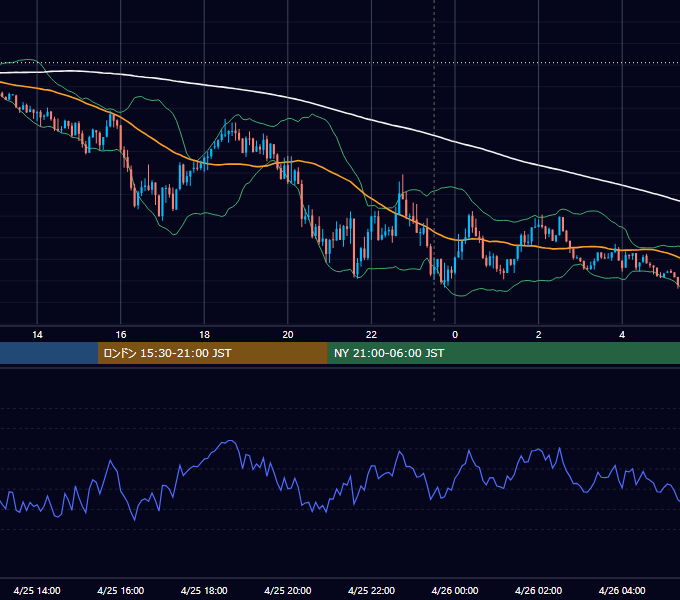Click the London 15:30-21:00 JST session bar

pyautogui.click(x=212, y=353)
